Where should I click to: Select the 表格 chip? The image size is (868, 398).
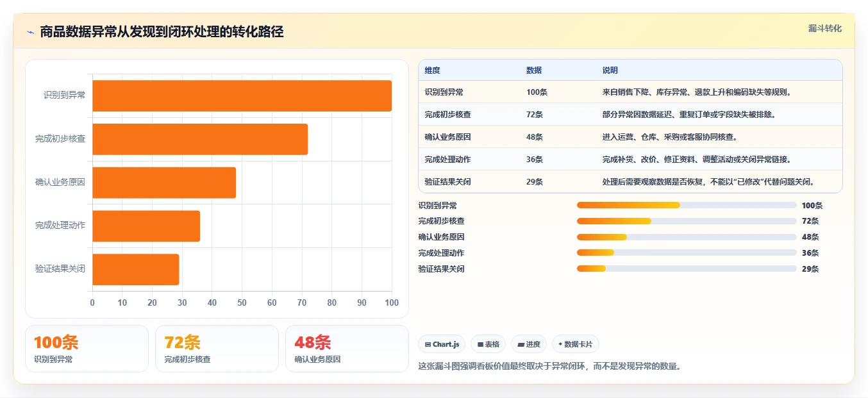pyautogui.click(x=488, y=344)
